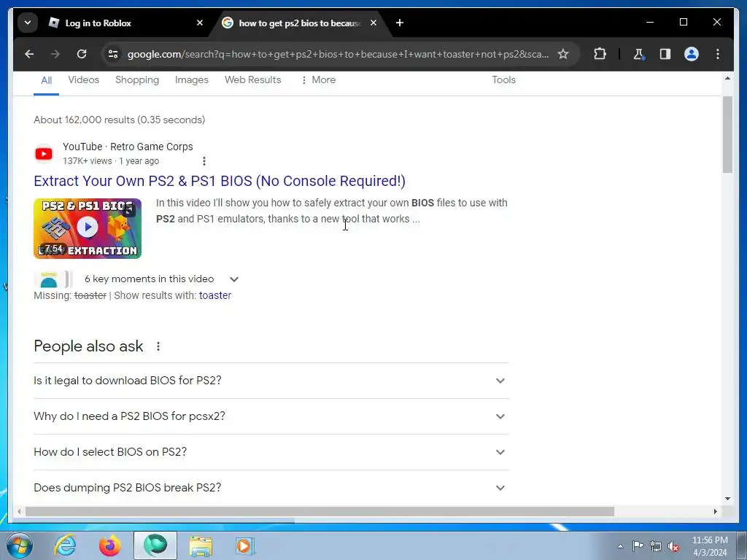Expand Why do I need a PS2 BIOS question
Screen dimensions: 747x560
coord(271,416)
